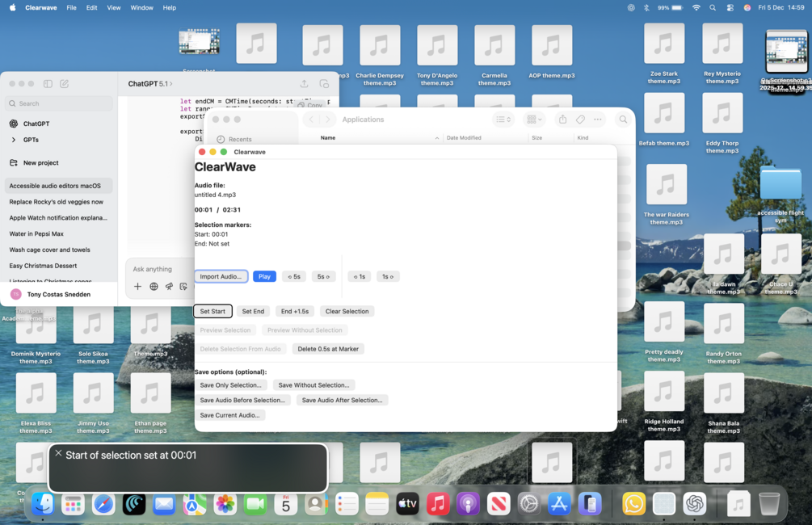Open the Apple menu
812x525 pixels.
[12, 8]
